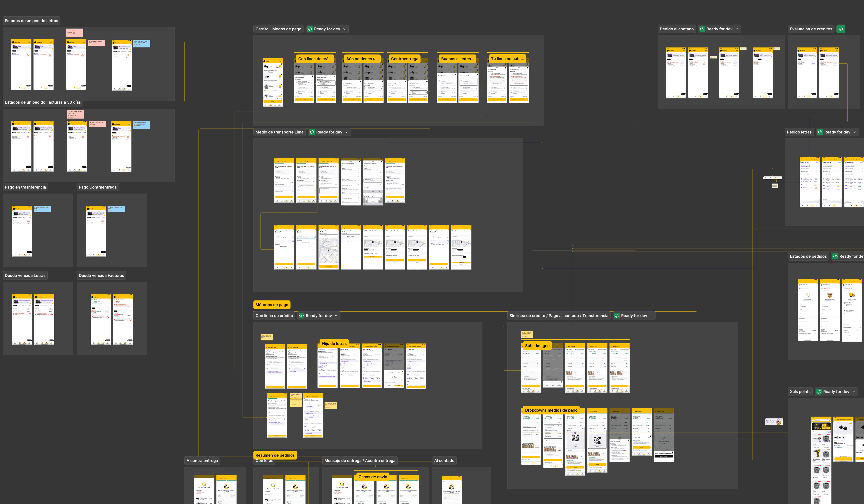Click the code icon next to Pedido al contado
Screen dimensions: 864x504
(702, 29)
